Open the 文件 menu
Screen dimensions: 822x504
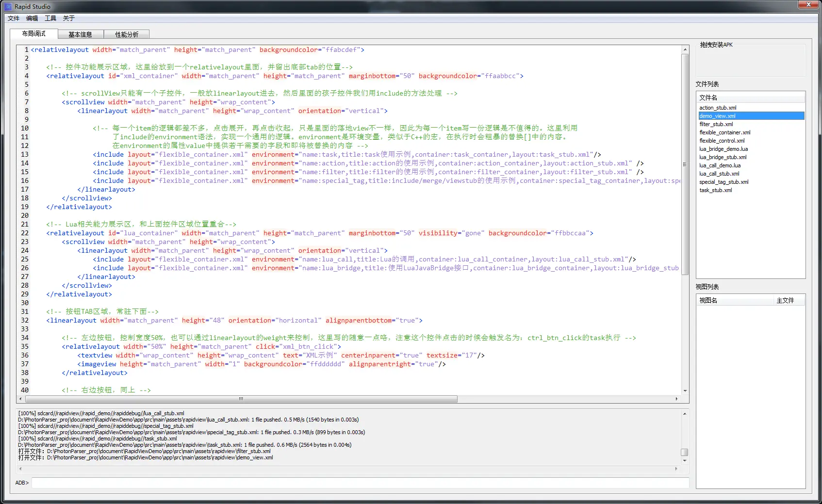14,18
